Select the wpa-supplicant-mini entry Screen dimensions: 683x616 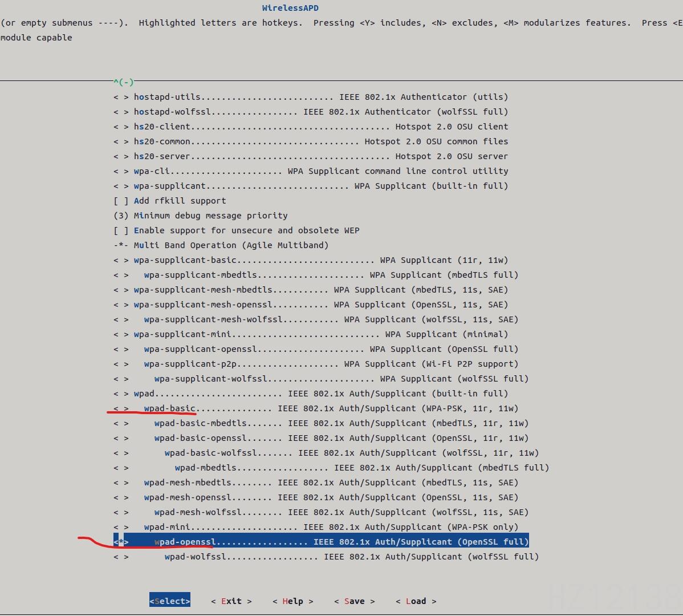pyautogui.click(x=311, y=334)
